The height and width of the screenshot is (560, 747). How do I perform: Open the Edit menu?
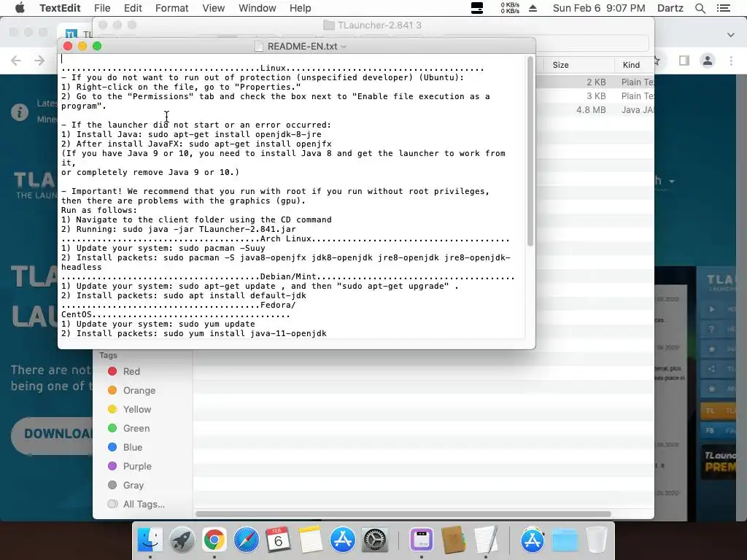coord(133,8)
